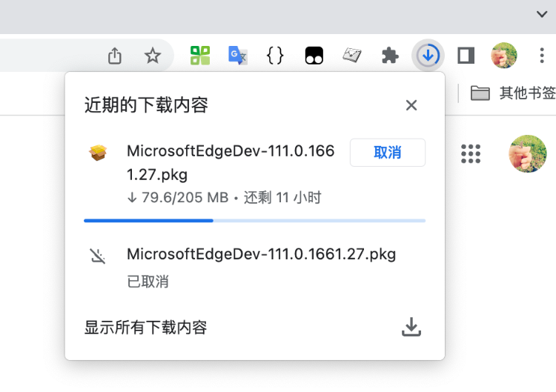Screen dimensions: 556x392
Task: Open the three-dot Chrome menu
Action: 542,56
